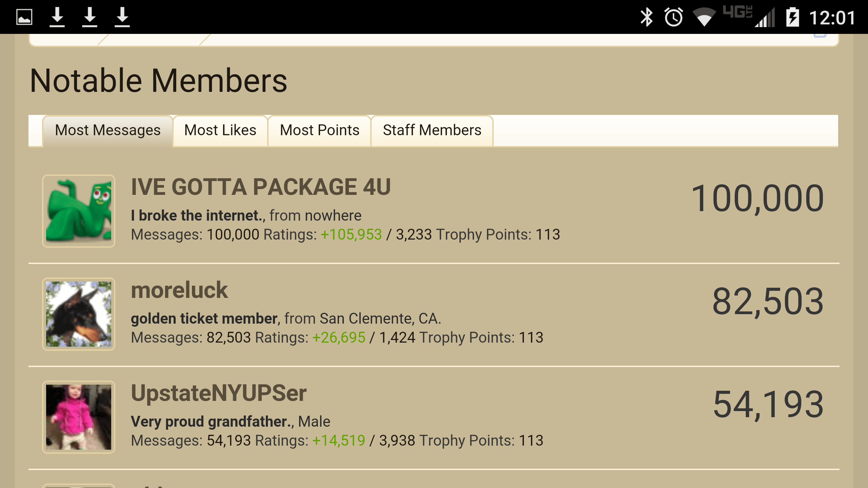
Task: Switch to the Most Points tab
Action: [319, 130]
